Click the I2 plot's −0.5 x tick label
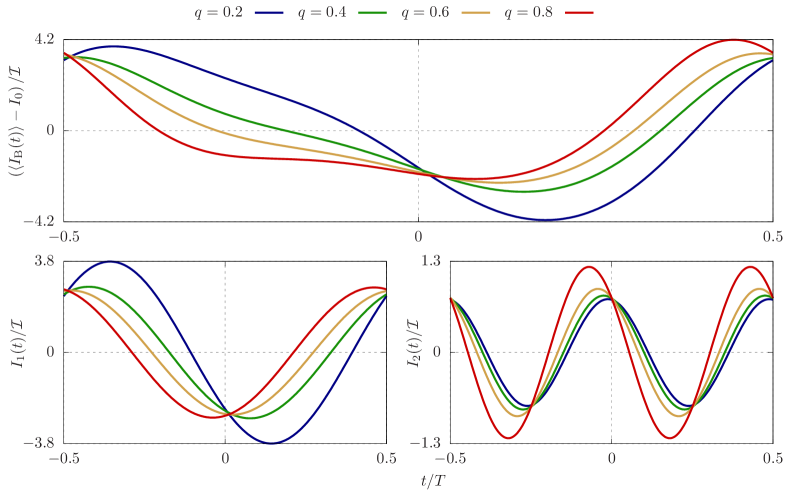This screenshot has width=797, height=493. 450,458
